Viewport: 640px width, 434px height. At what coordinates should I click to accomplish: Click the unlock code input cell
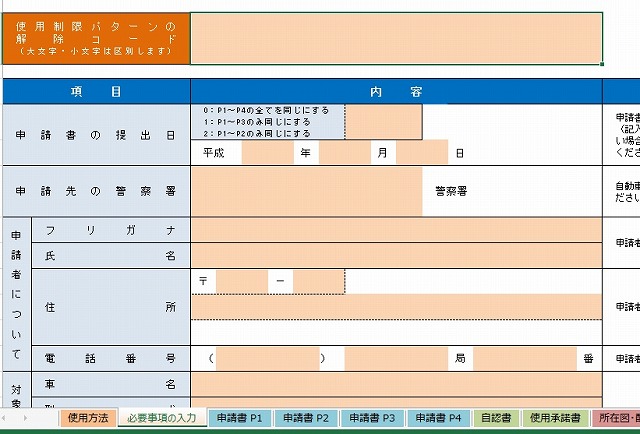click(x=396, y=38)
